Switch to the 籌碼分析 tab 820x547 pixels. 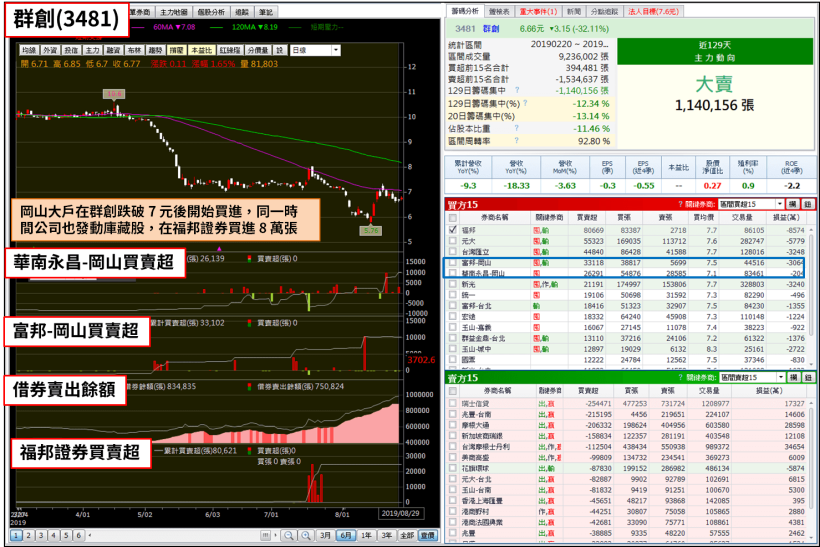pyautogui.click(x=464, y=11)
